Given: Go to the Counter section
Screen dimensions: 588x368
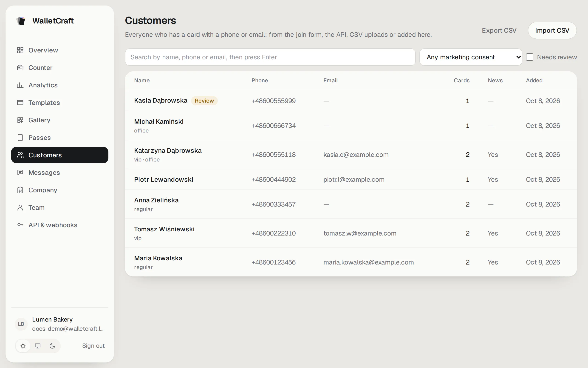Looking at the screenshot, I should pos(59,68).
